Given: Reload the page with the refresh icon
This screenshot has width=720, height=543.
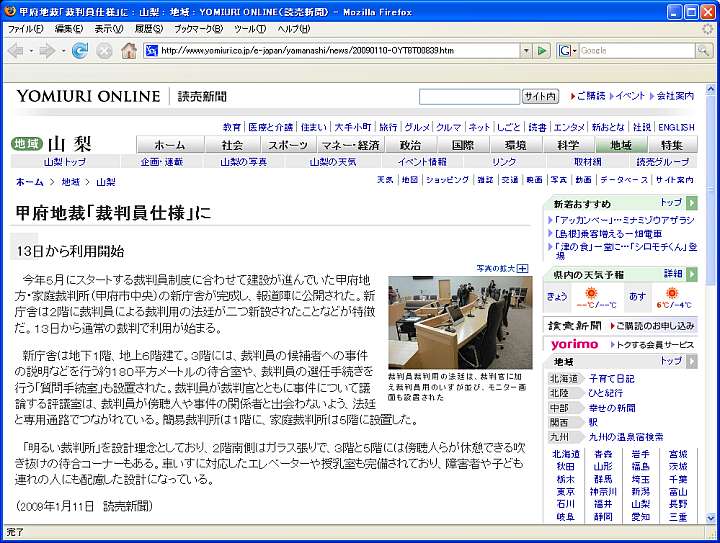Looking at the screenshot, I should 80,50.
